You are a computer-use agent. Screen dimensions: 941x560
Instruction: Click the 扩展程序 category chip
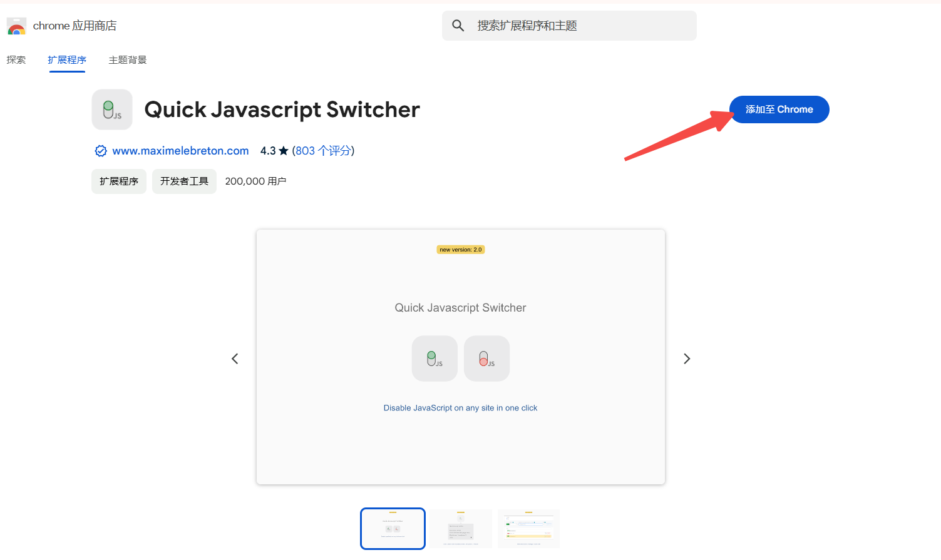[x=119, y=181]
